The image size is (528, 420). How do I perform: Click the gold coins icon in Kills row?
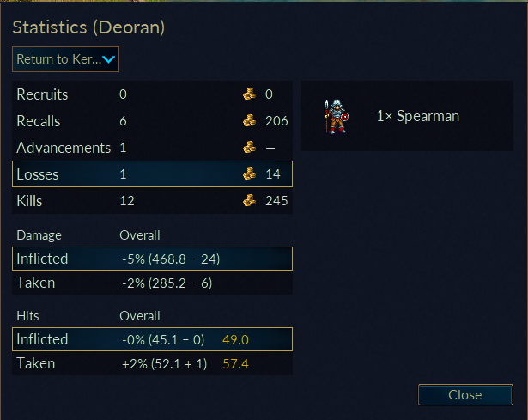(x=249, y=200)
